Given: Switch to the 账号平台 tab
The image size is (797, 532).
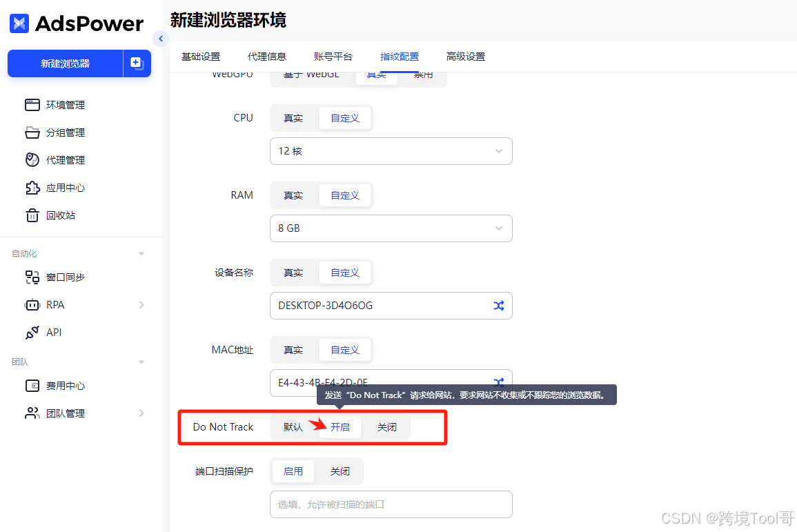Looking at the screenshot, I should click(333, 57).
